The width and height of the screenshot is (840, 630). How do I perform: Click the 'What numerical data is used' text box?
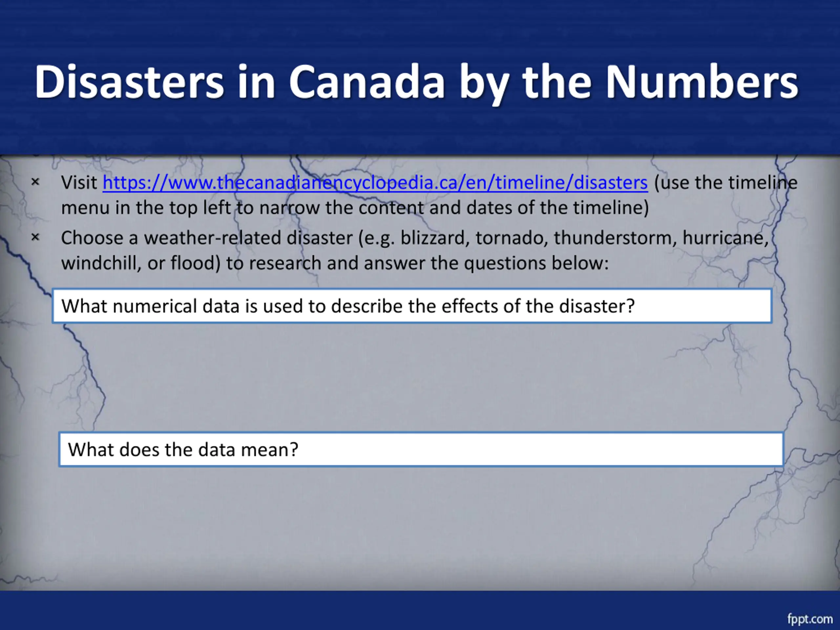412,306
